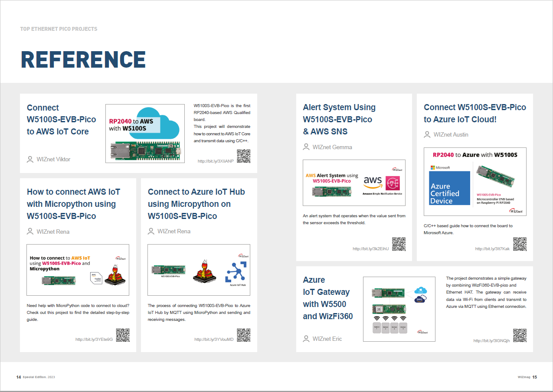The width and height of the screenshot is (553, 392).
Task: Click TOP ETHERNET PICO PROJECTS header text
Action: pyautogui.click(x=59, y=29)
